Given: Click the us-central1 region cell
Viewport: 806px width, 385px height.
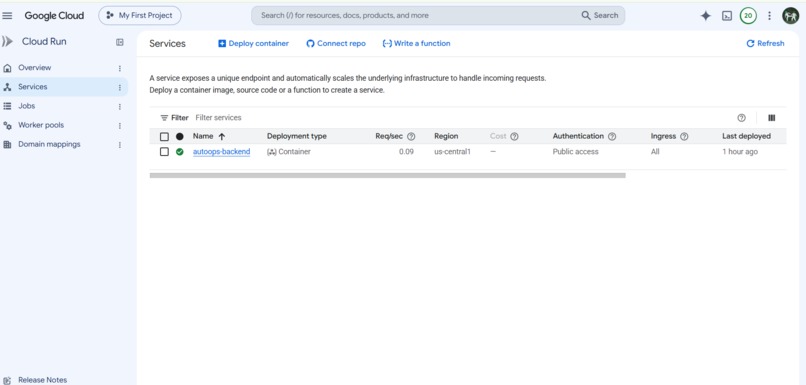Looking at the screenshot, I should coord(452,152).
